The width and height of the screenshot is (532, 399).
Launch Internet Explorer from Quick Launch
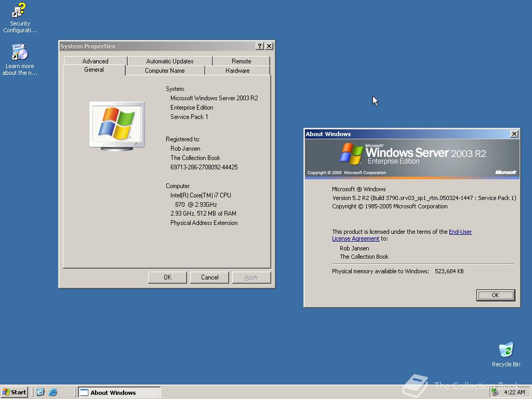[x=53, y=392]
